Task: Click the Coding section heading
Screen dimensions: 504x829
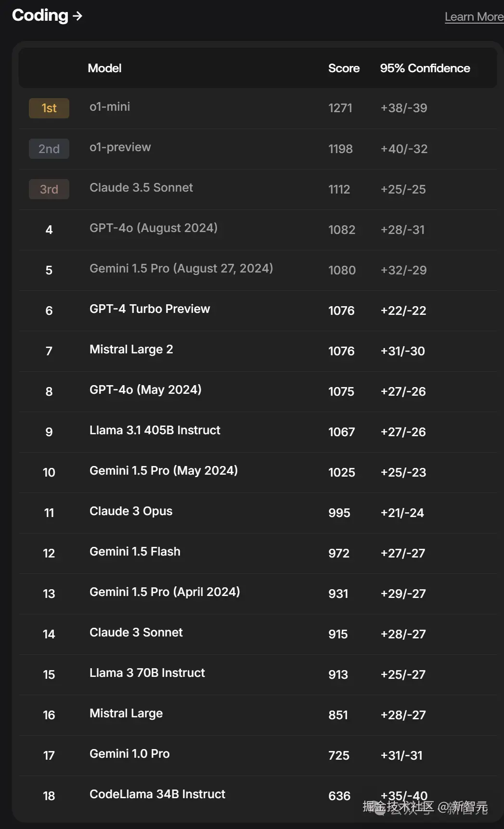Action: [x=40, y=15]
